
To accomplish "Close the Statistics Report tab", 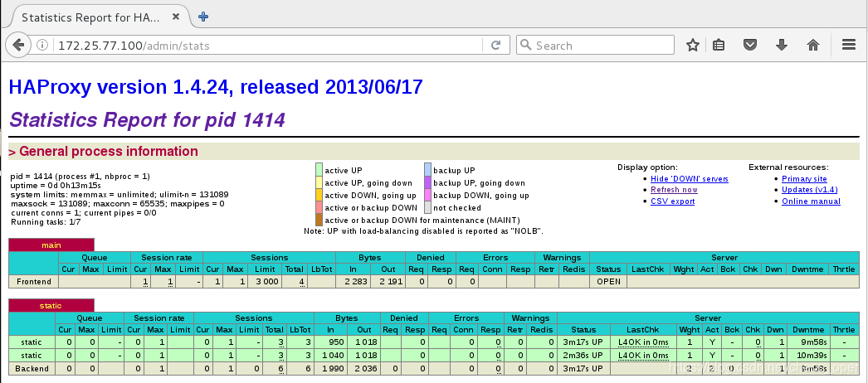I will pos(175,17).
